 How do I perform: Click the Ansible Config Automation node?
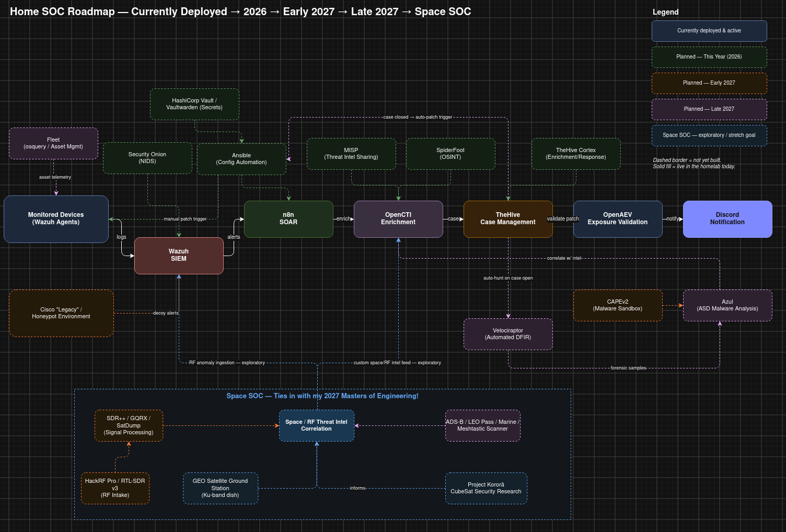241,159
